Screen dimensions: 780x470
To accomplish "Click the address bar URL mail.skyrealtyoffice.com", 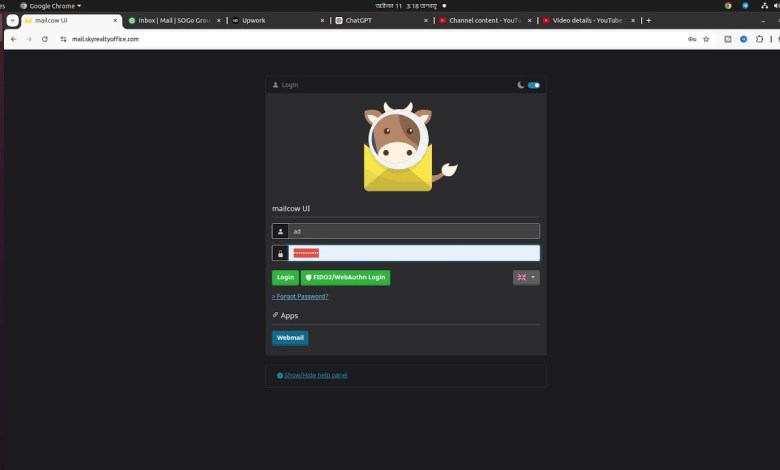I will pos(105,39).
